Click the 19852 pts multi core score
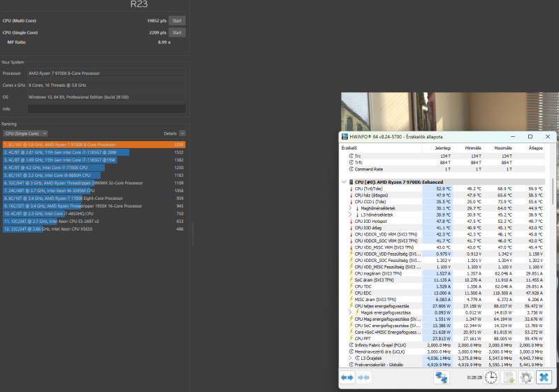This screenshot has height=392, width=559. point(157,21)
